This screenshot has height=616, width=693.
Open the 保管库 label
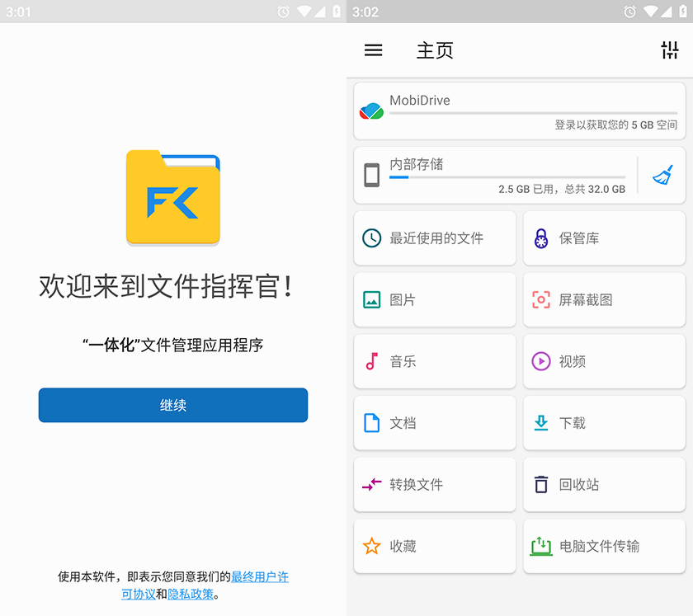point(579,238)
